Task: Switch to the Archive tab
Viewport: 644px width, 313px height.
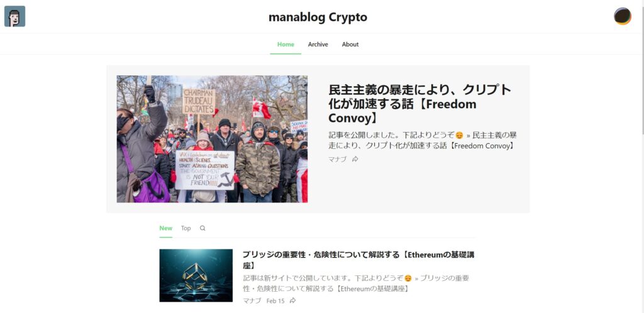Action: click(318, 44)
